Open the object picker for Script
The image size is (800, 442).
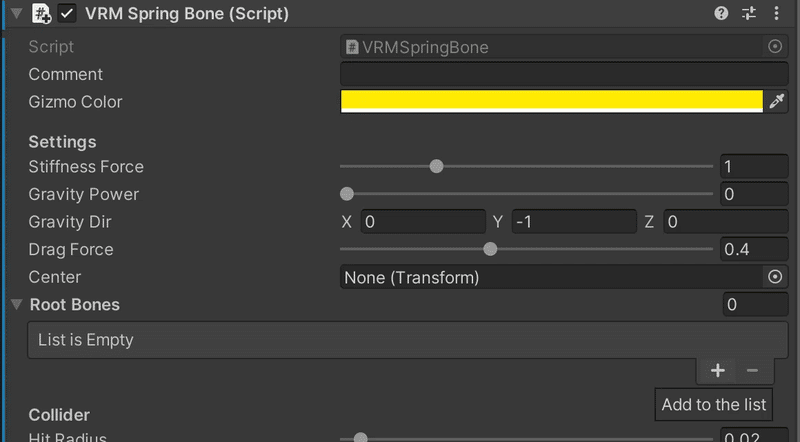pyautogui.click(x=774, y=47)
